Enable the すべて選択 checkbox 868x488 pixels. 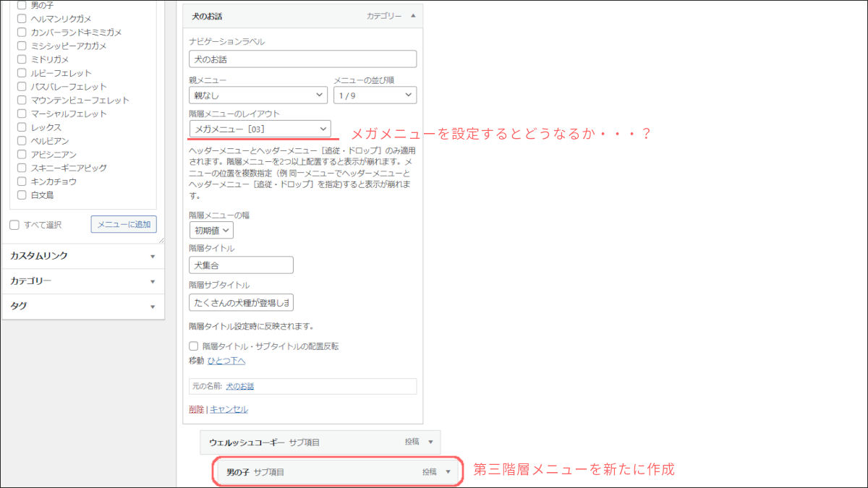(x=14, y=225)
